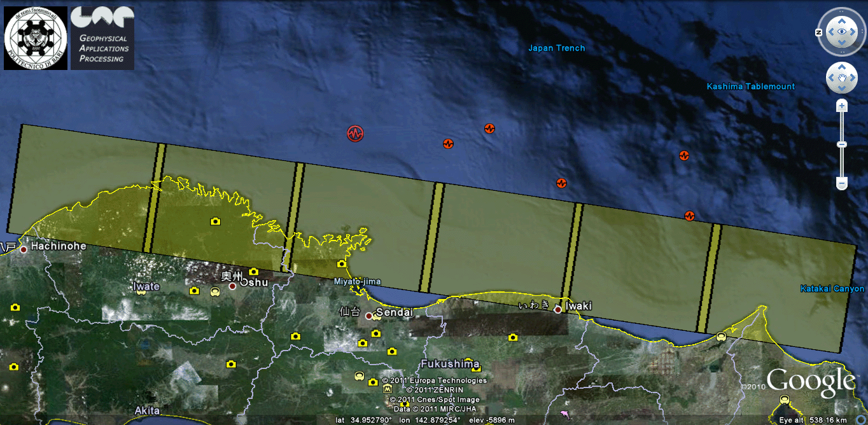Pan down using move joystick arrow
The image size is (868, 425).
[x=841, y=90]
